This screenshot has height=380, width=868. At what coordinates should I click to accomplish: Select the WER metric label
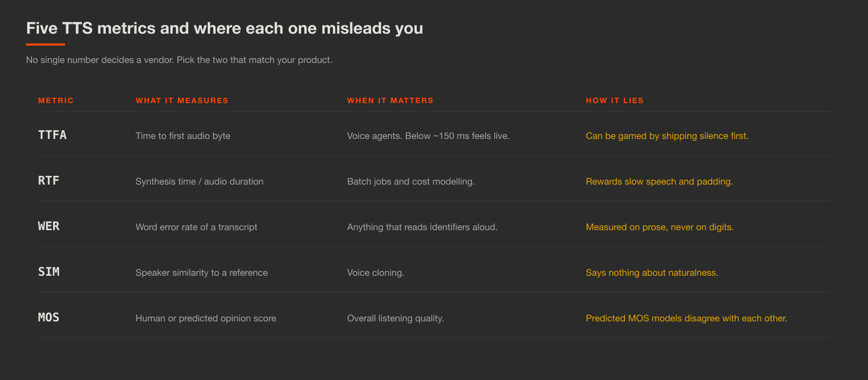coord(49,226)
